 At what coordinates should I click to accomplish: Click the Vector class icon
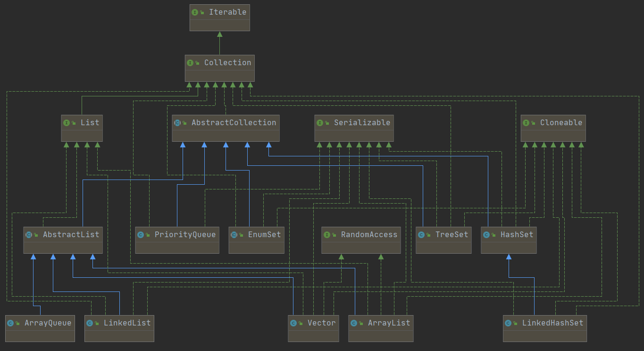point(293,323)
